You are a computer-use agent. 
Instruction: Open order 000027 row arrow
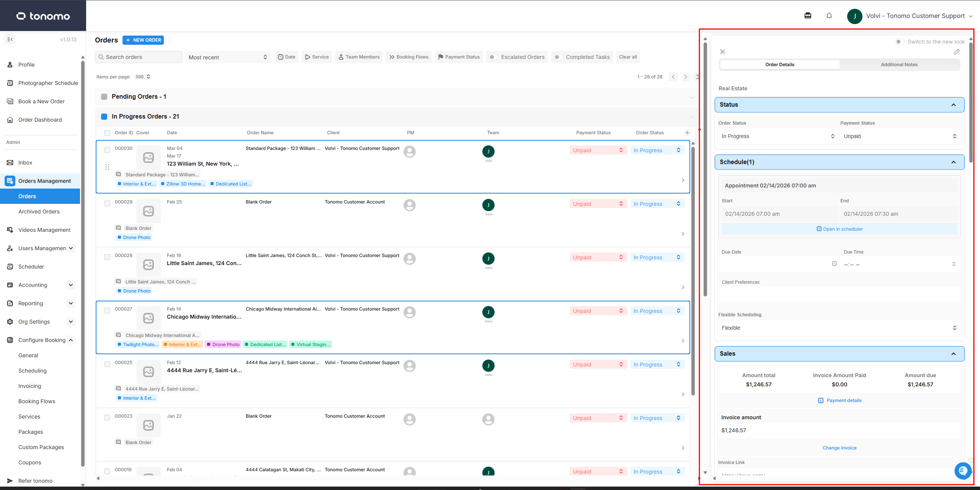(683, 341)
